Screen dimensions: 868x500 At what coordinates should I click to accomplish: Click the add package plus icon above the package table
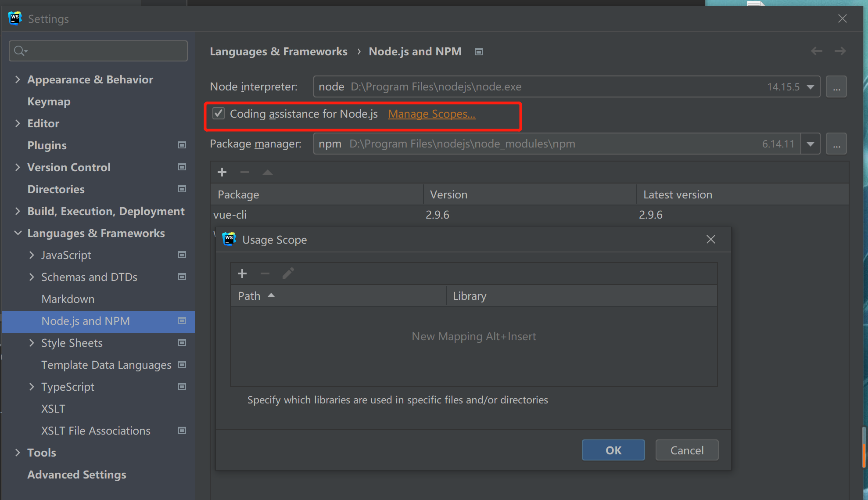pyautogui.click(x=222, y=172)
